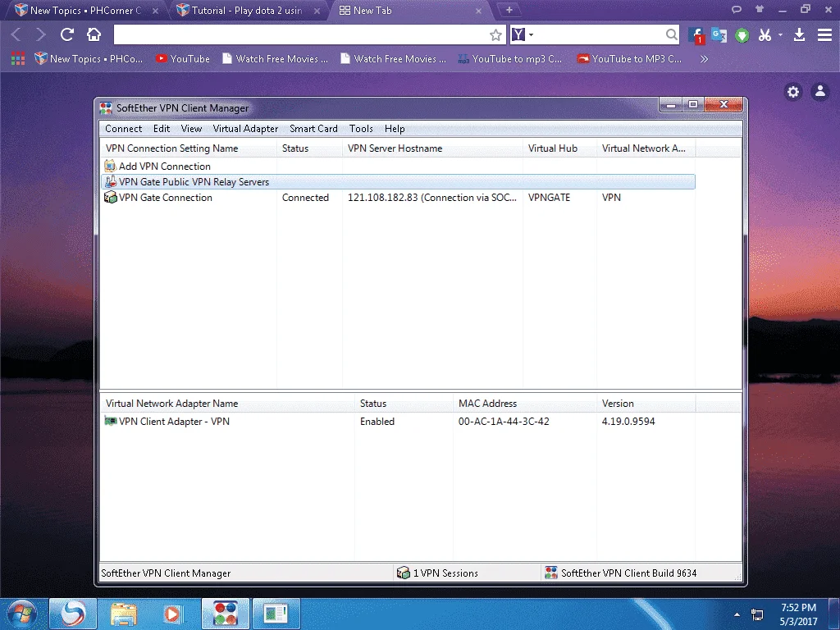The width and height of the screenshot is (840, 630).
Task: Switch to Tutorial Play dota 2 tab
Action: tap(246, 10)
